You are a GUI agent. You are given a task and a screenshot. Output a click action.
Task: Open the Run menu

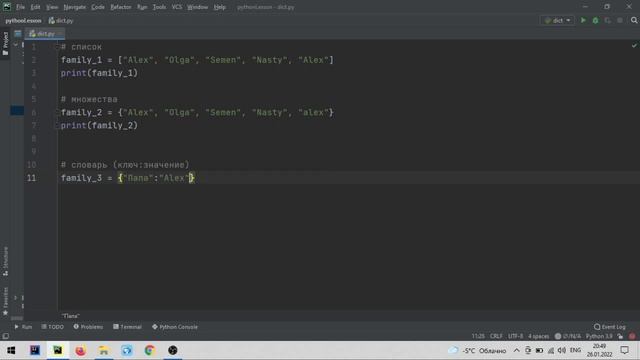pyautogui.click(x=142, y=7)
